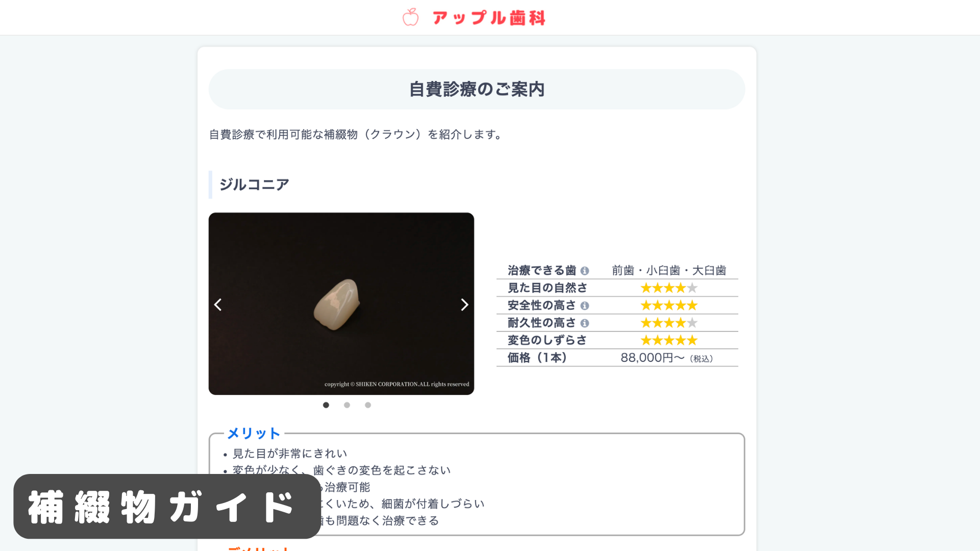Click the zirconia crown photo
Viewport: 980px width, 551px height.
coord(341,304)
